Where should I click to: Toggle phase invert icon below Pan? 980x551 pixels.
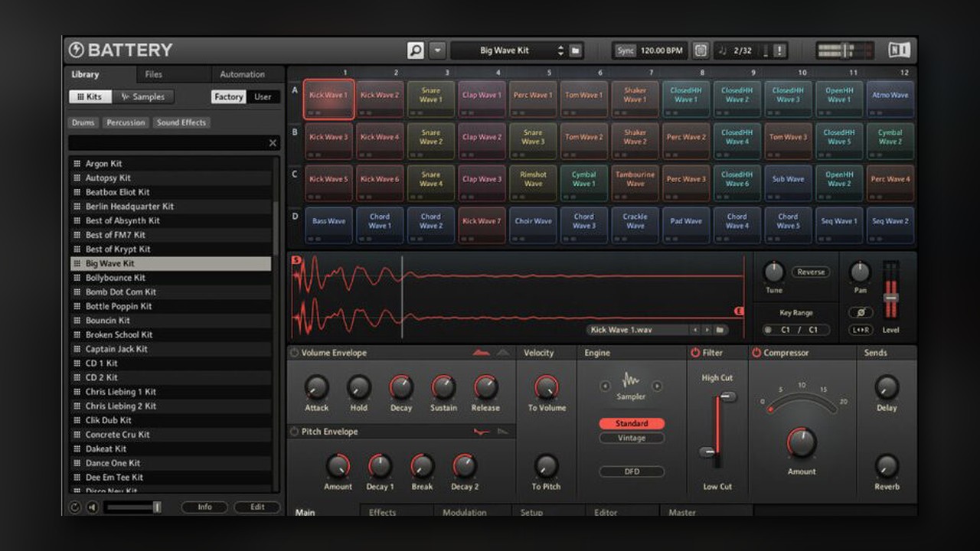860,312
